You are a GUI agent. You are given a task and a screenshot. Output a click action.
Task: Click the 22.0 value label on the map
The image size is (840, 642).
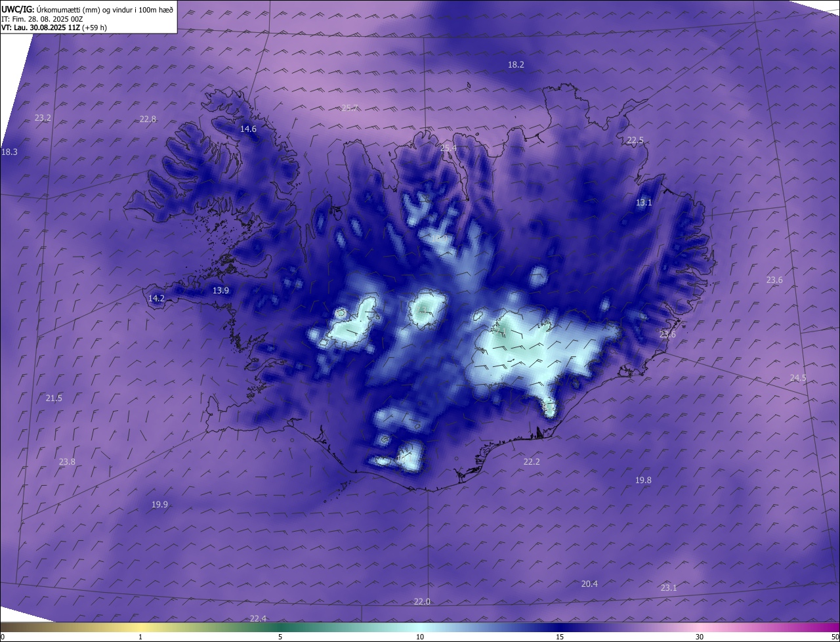point(422,601)
